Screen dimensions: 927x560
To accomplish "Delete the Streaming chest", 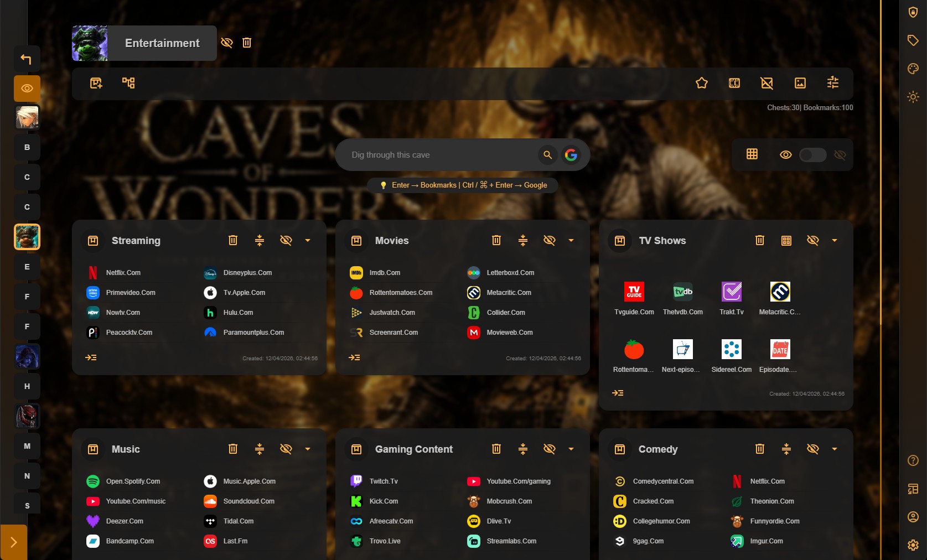I will 233,240.
